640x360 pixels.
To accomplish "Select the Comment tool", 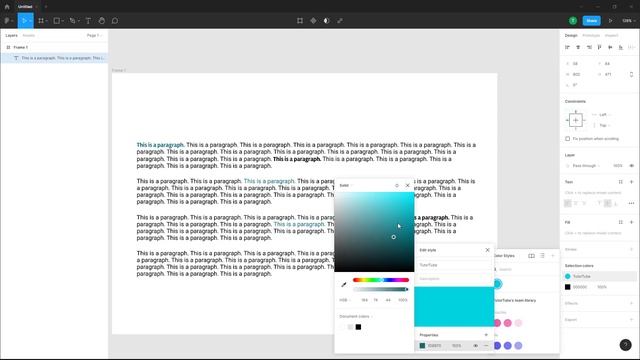I will [115, 21].
